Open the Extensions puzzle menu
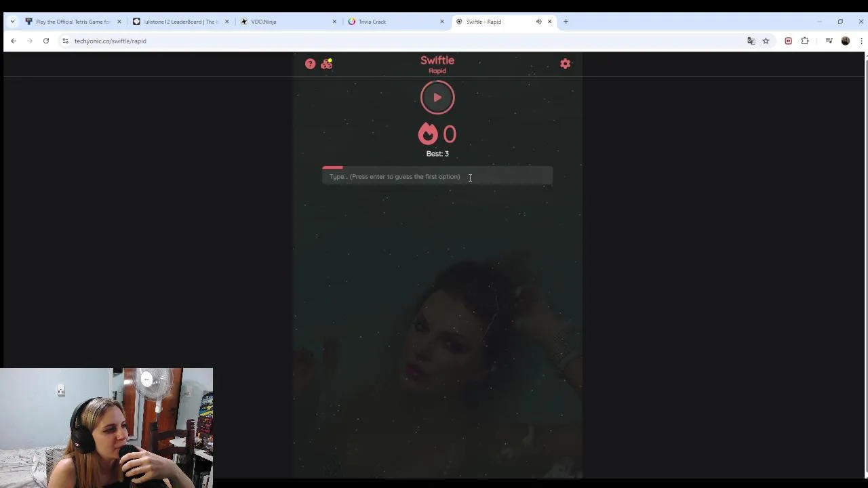 (x=805, y=41)
